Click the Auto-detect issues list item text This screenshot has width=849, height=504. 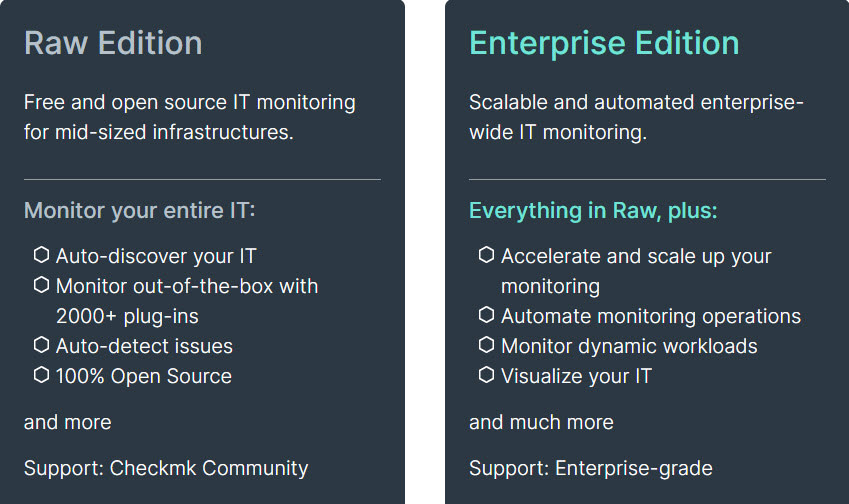(144, 346)
